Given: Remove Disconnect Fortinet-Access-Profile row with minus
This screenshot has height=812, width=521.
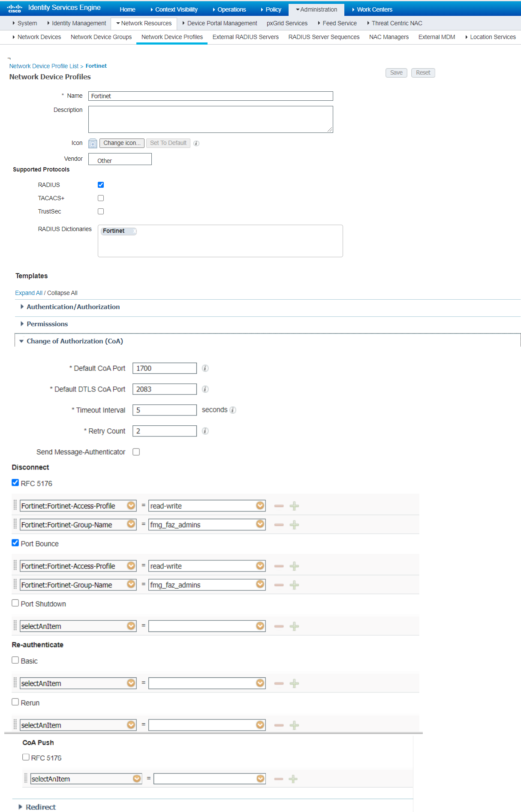Looking at the screenshot, I should [279, 506].
